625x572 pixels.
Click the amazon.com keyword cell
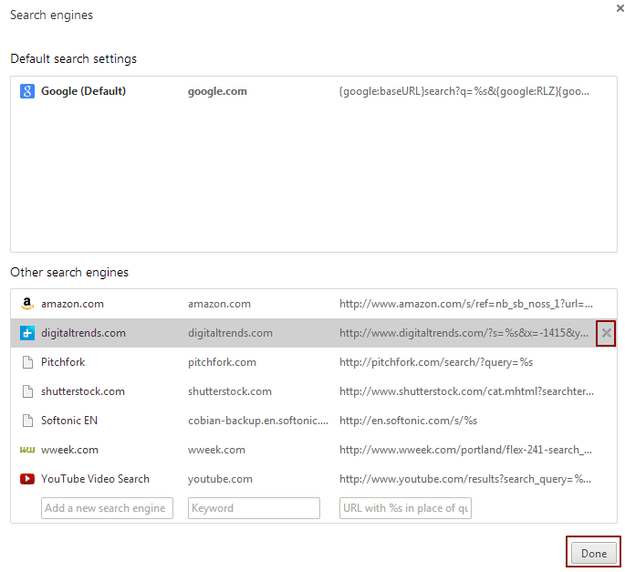click(x=219, y=304)
